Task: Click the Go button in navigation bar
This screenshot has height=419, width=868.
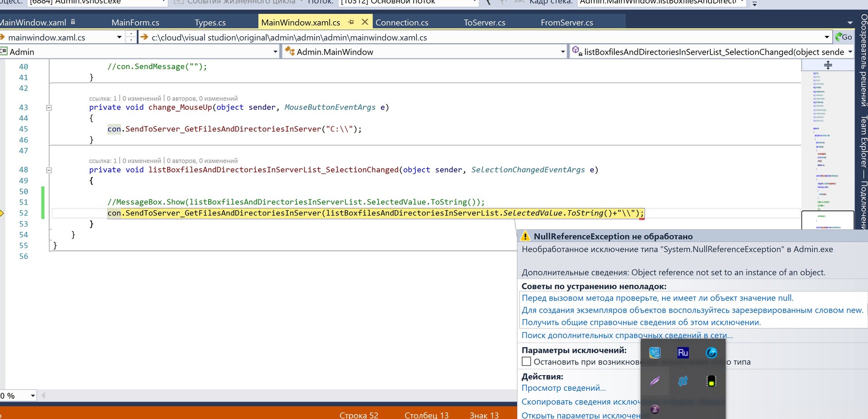Action: coord(844,37)
